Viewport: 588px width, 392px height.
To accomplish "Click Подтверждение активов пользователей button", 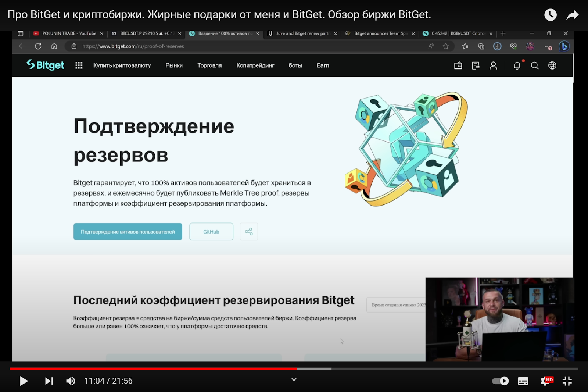I will (128, 232).
